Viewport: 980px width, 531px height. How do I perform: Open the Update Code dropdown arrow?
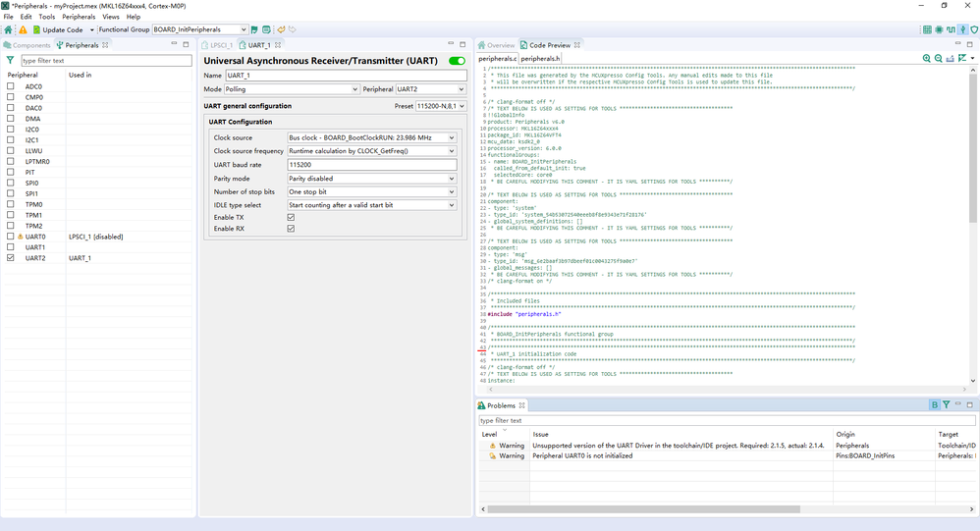tap(92, 29)
